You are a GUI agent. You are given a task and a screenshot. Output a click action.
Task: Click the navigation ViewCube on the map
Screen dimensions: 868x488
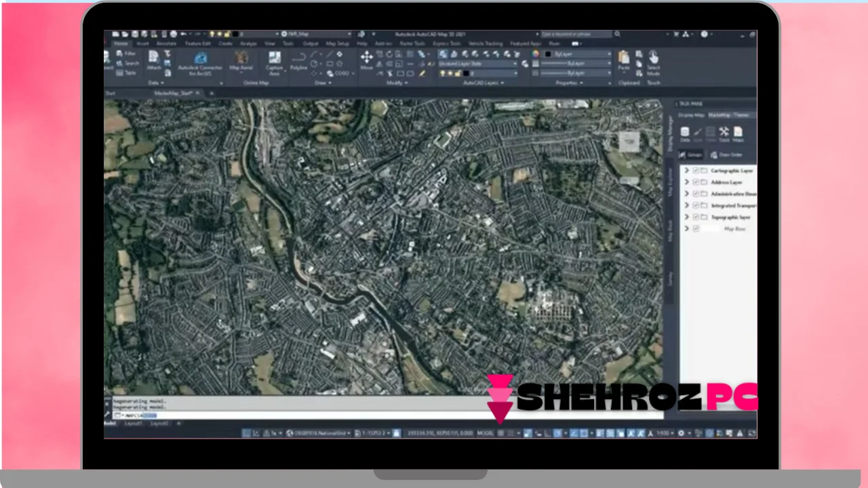coord(629,141)
